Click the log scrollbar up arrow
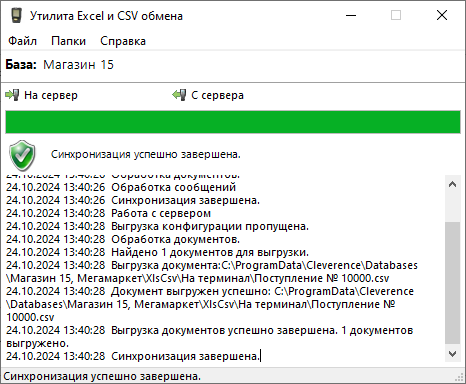This screenshot has width=466, height=384. pos(452,184)
